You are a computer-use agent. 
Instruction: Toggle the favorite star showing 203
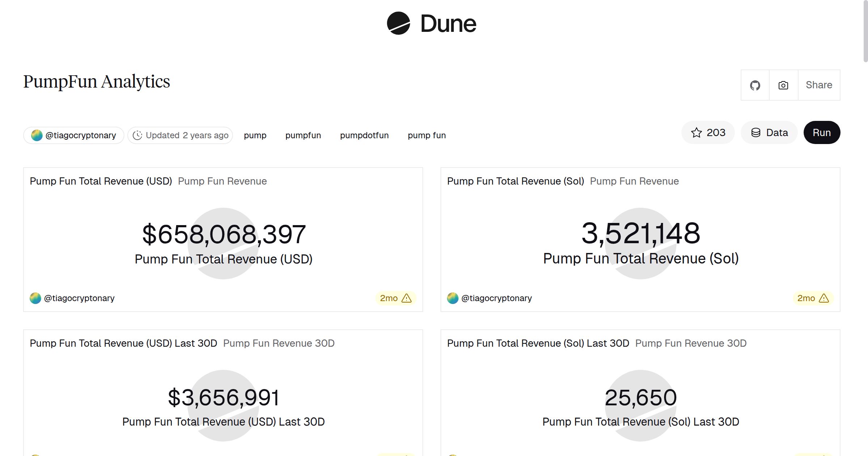[708, 132]
